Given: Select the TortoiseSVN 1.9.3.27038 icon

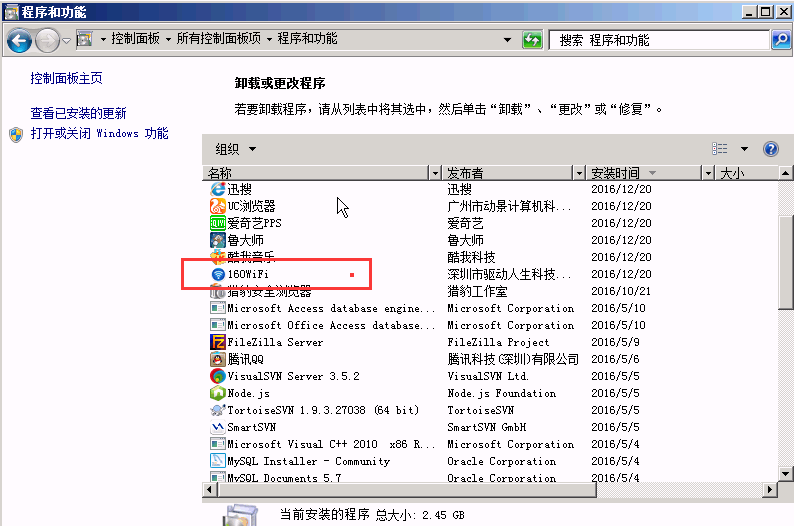Looking at the screenshot, I should pyautogui.click(x=218, y=410).
